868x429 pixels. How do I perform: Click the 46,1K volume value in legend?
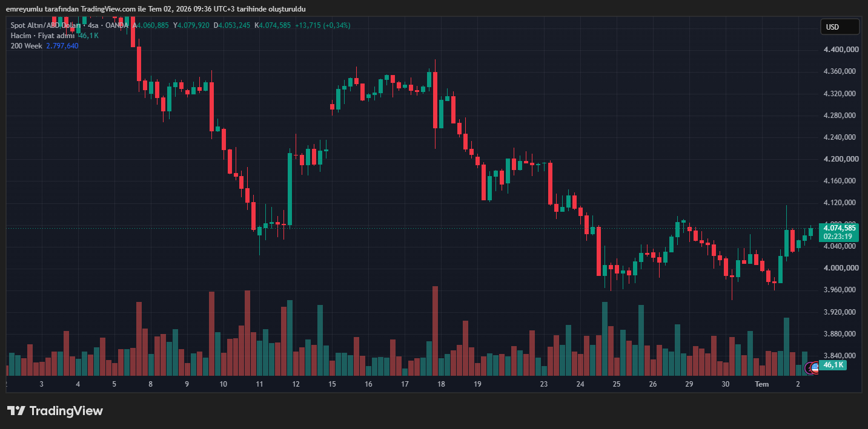tap(88, 36)
